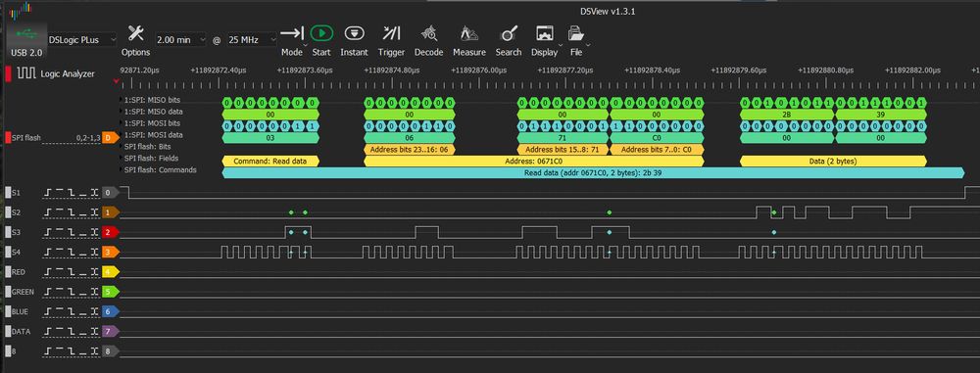Open the Trigger panel
Image resolution: width=980 pixels, height=373 pixels.
[391, 33]
